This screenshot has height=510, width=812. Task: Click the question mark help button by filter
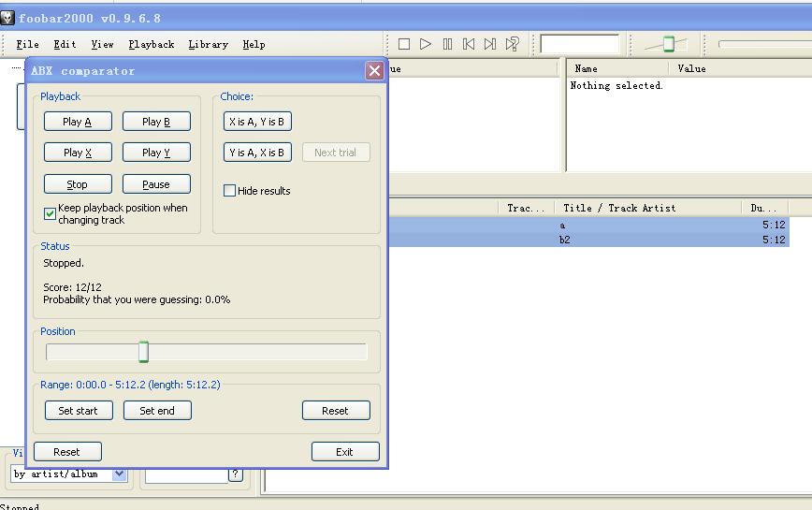tap(236, 474)
